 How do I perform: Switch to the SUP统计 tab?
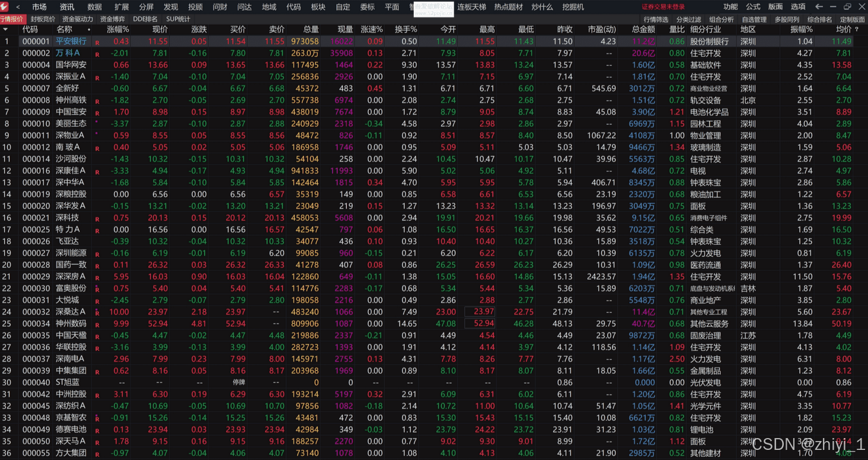point(178,19)
